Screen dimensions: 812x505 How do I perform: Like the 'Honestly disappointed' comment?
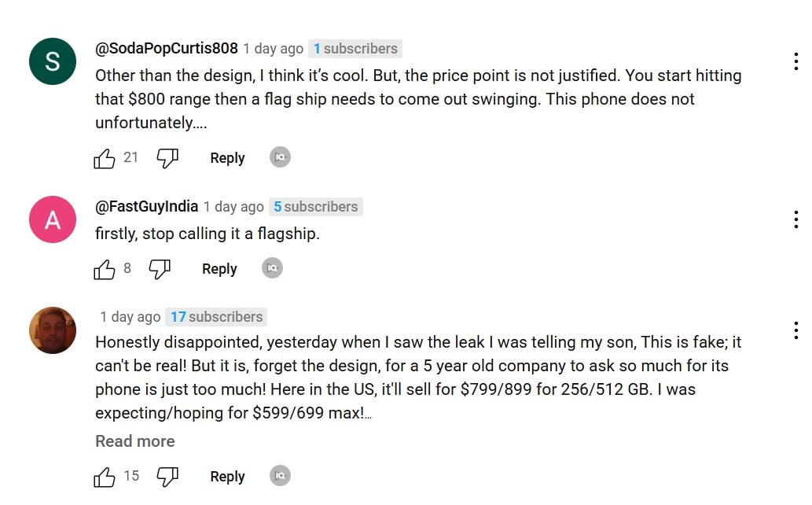[x=104, y=477]
